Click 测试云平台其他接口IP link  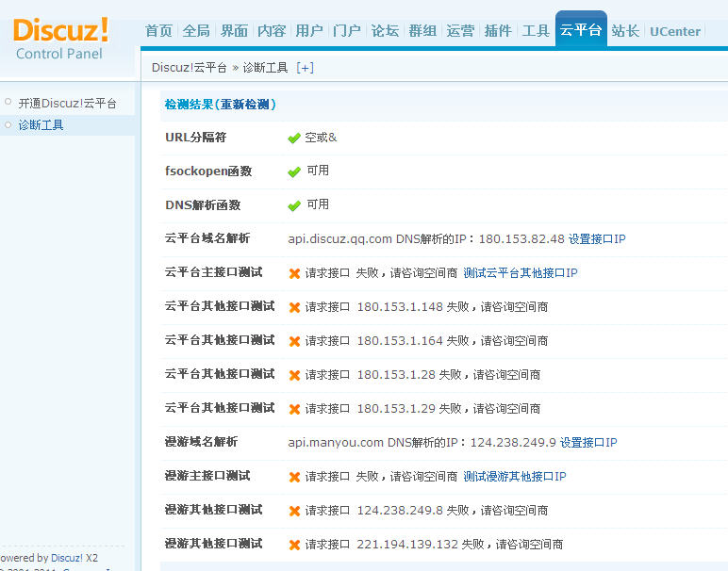point(521,272)
